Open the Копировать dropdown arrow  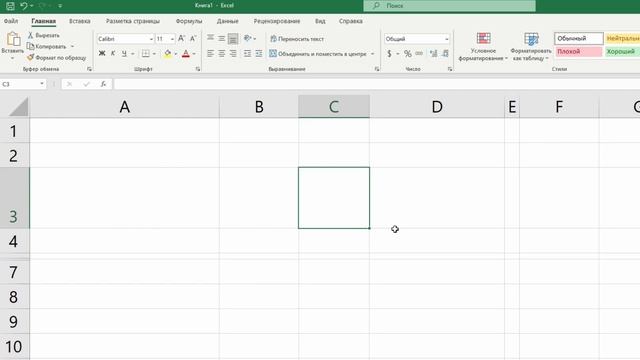coord(72,47)
